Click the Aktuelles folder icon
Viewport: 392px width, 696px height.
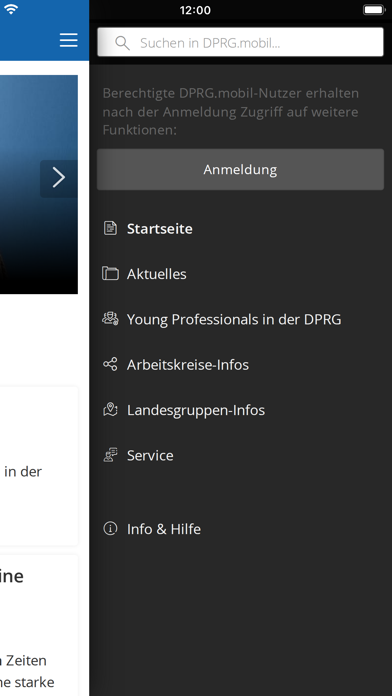tap(110, 273)
